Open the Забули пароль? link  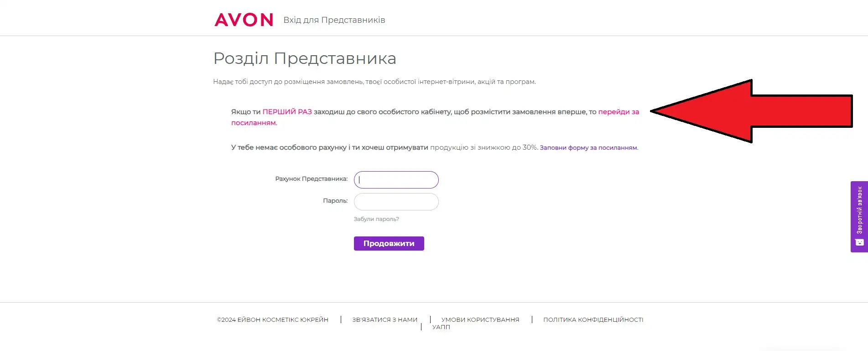click(376, 219)
